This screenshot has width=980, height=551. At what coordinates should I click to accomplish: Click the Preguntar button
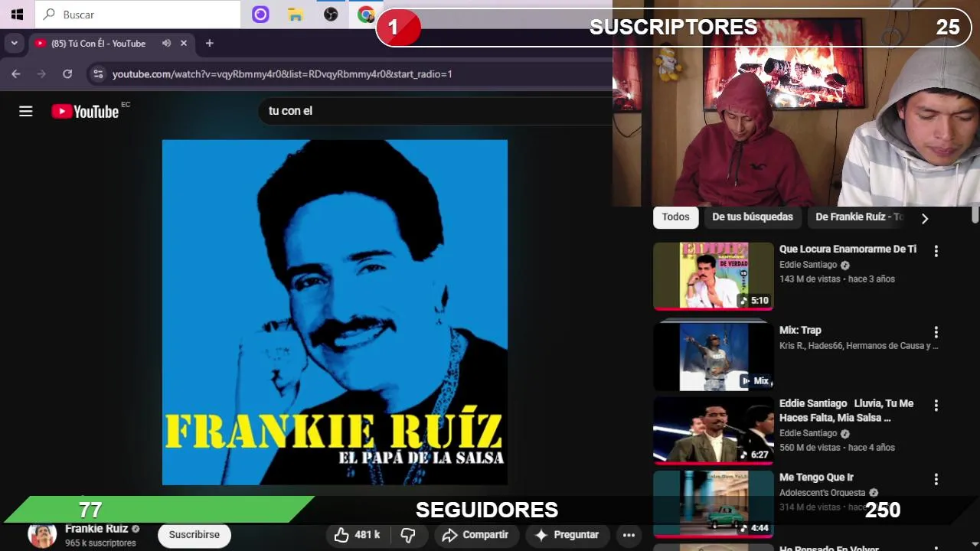pos(567,535)
